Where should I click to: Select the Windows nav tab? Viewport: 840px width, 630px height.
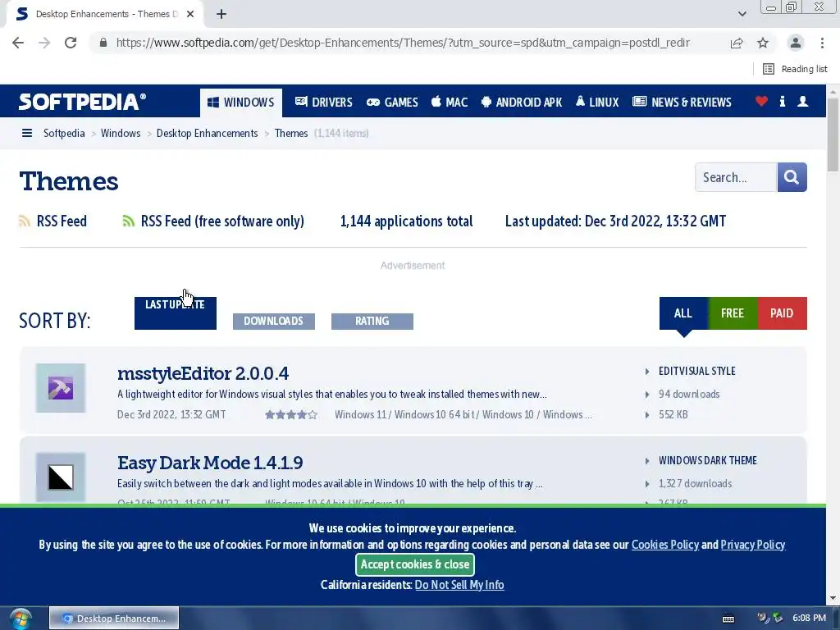[x=241, y=103]
